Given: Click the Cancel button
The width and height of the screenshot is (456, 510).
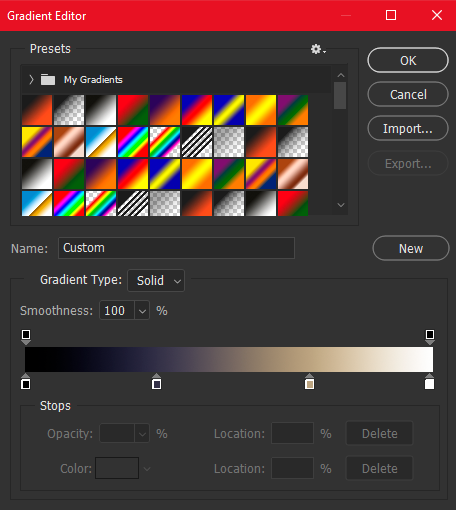Looking at the screenshot, I should [x=408, y=94].
